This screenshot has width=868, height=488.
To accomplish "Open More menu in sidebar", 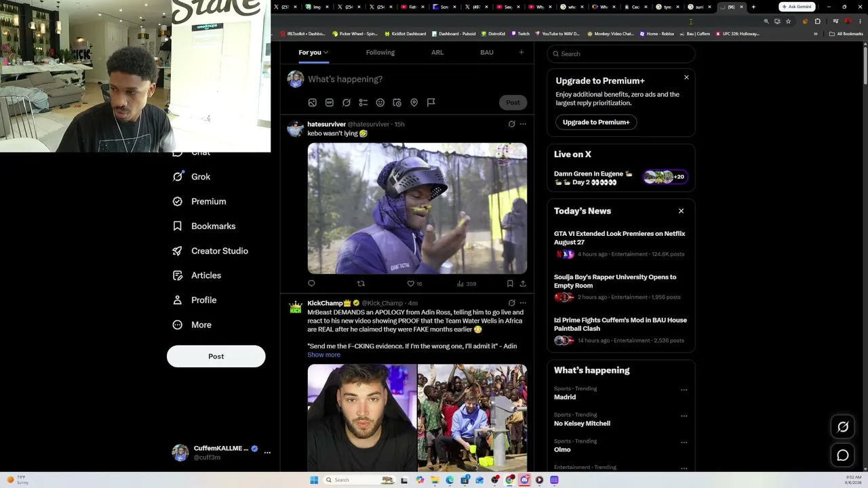I will [x=192, y=325].
